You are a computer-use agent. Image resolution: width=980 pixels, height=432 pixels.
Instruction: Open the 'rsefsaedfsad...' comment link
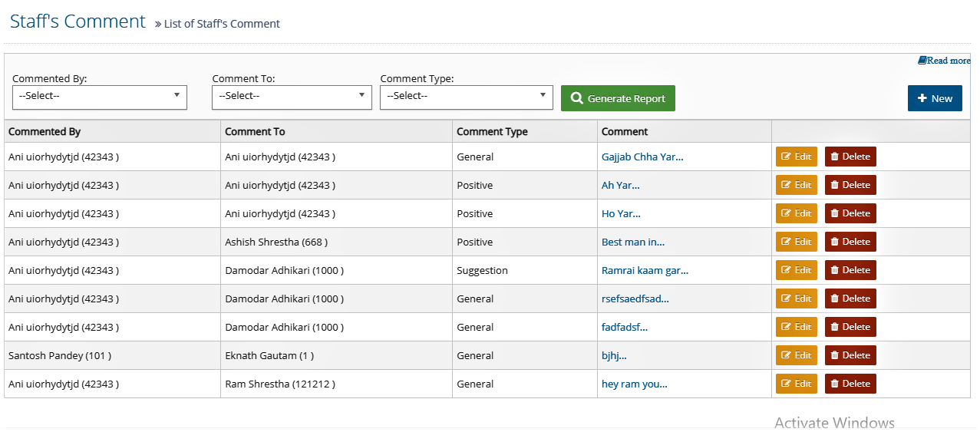pos(635,298)
